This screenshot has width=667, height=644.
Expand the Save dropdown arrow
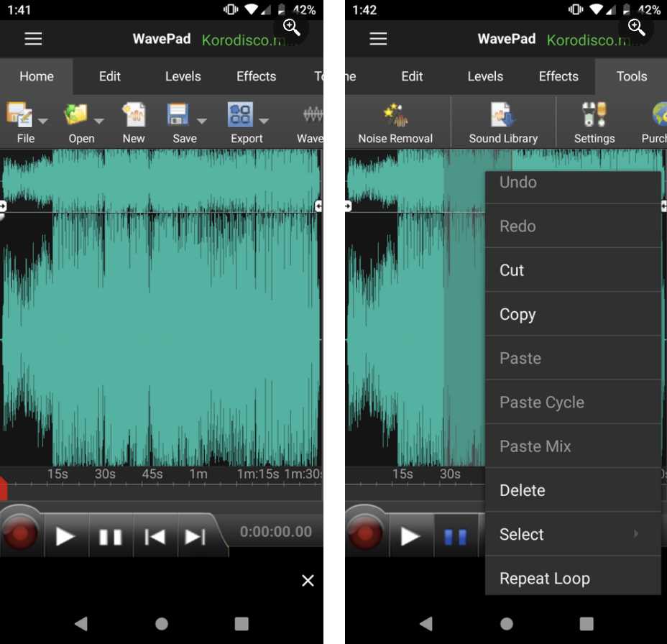202,121
